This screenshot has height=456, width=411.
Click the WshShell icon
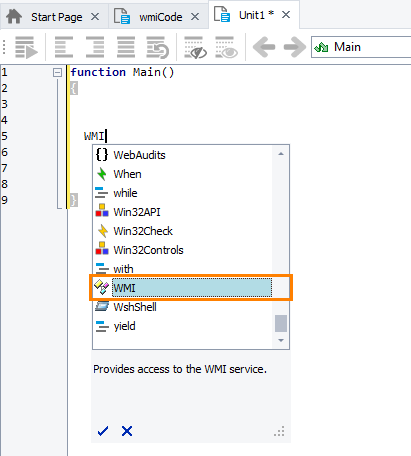point(102,306)
